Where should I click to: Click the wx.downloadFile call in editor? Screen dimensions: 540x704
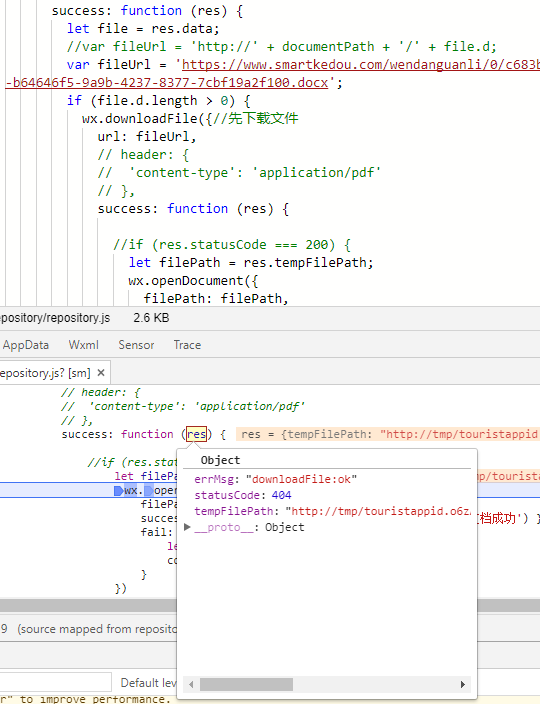pos(140,119)
